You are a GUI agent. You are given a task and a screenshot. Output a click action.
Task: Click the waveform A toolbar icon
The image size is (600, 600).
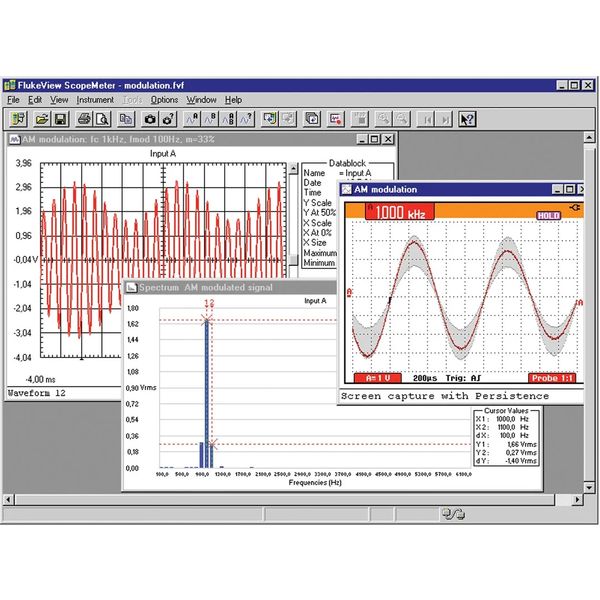tap(190, 119)
